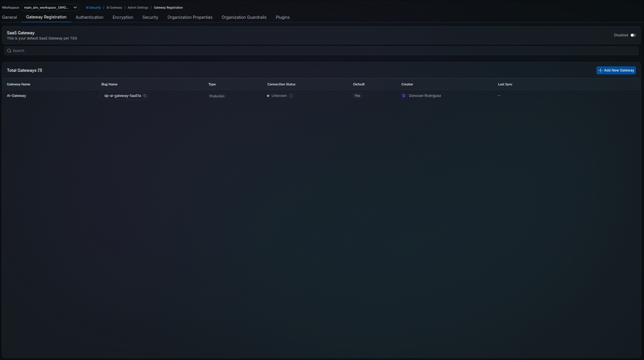Click the Gateway Registration breadcrumb
The width and height of the screenshot is (644, 360).
click(168, 7)
